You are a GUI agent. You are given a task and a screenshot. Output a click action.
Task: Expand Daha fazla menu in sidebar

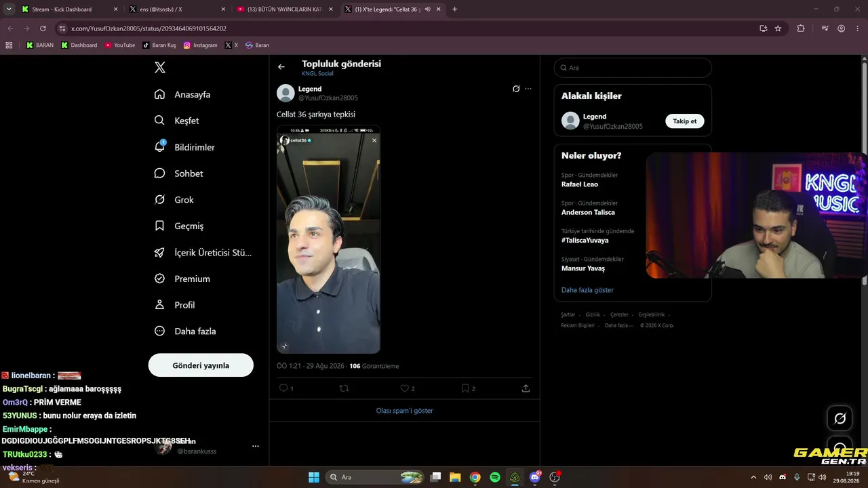click(186, 331)
